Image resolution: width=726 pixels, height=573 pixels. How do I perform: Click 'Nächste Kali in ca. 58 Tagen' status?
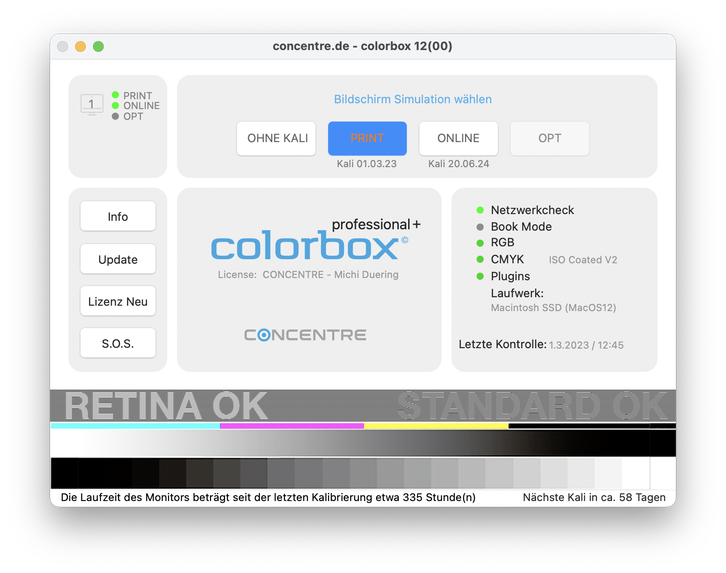(594, 498)
